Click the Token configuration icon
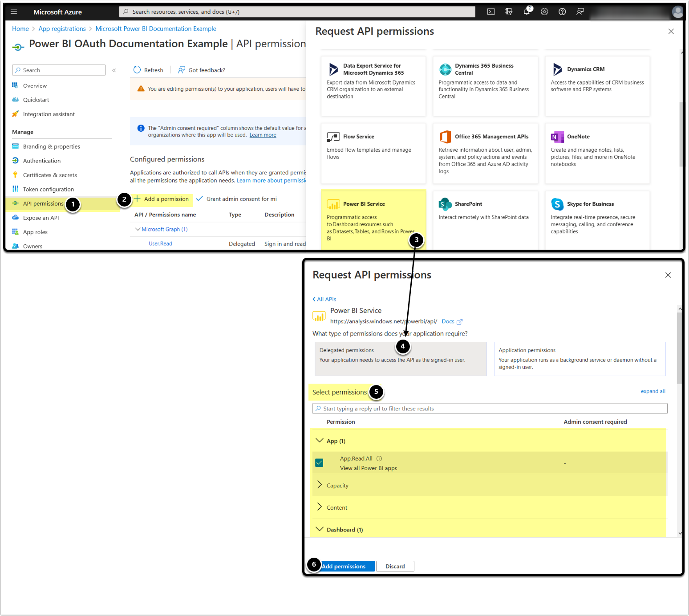This screenshot has height=616, width=689. pos(15,189)
